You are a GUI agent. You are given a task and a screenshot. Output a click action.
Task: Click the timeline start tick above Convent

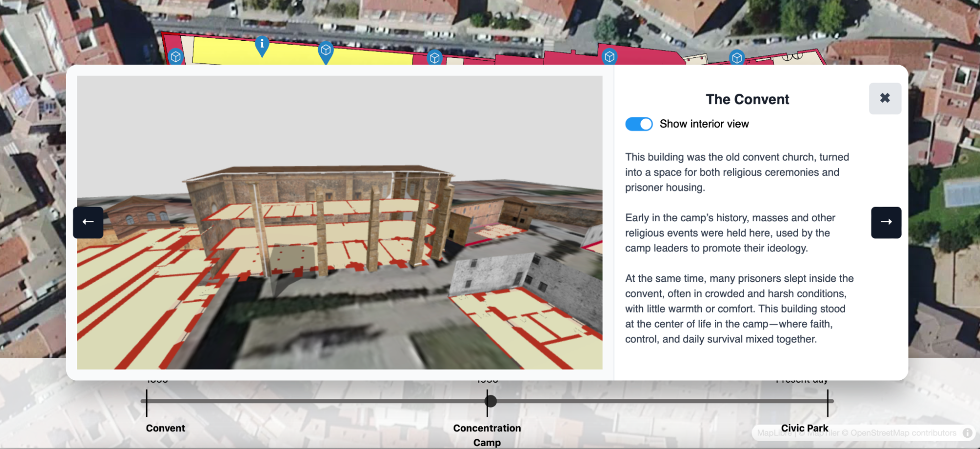pyautogui.click(x=147, y=401)
